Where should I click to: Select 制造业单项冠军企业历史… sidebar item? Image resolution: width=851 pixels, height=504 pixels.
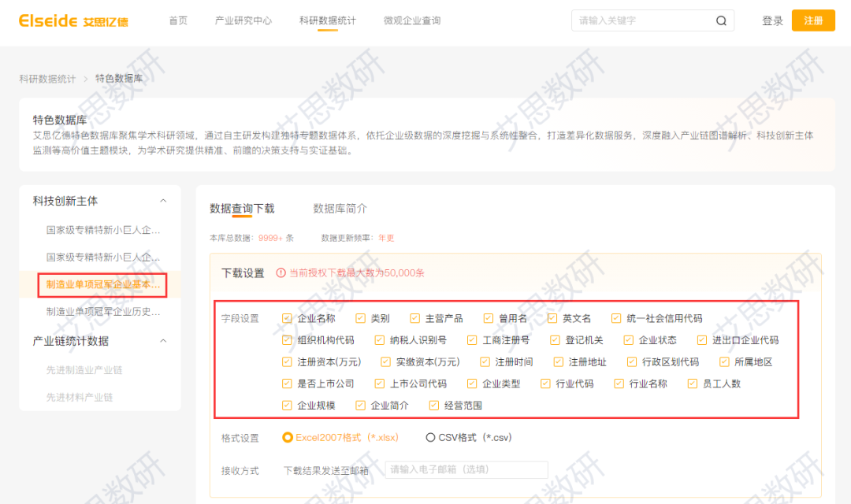(102, 311)
